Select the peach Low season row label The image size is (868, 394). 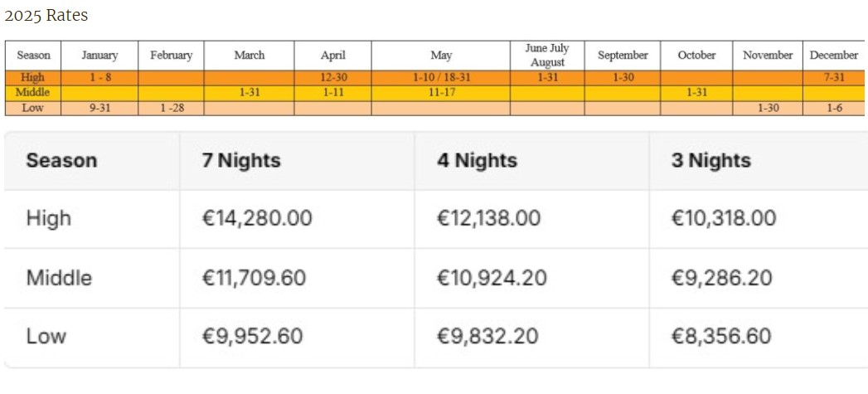pyautogui.click(x=32, y=108)
